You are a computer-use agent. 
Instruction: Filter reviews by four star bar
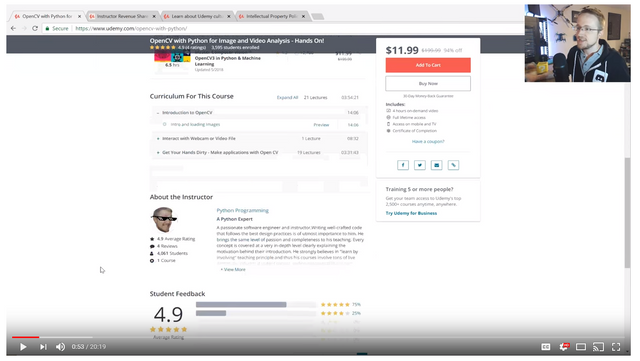[x=256, y=313]
